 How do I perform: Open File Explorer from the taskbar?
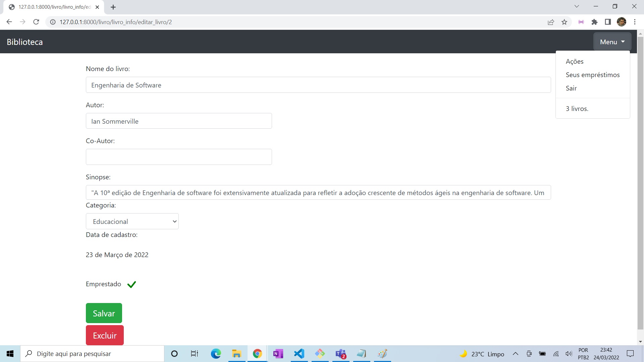[x=237, y=354]
